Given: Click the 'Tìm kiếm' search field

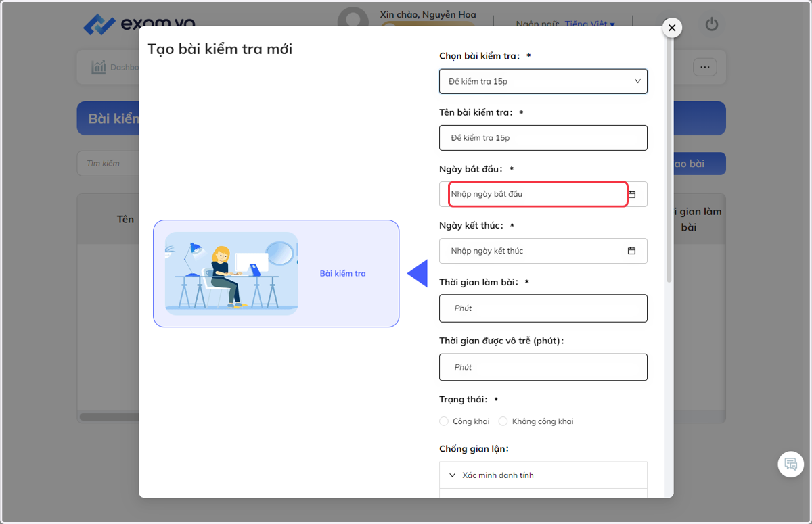Looking at the screenshot, I should [x=108, y=164].
